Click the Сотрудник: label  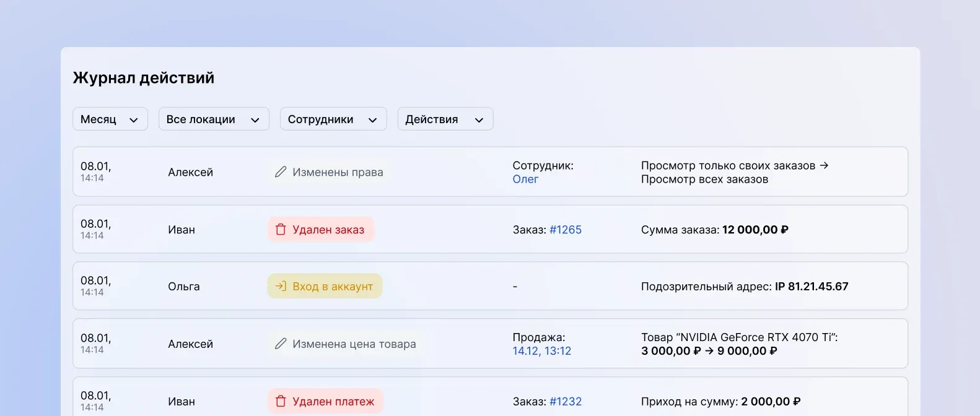pyautogui.click(x=543, y=166)
